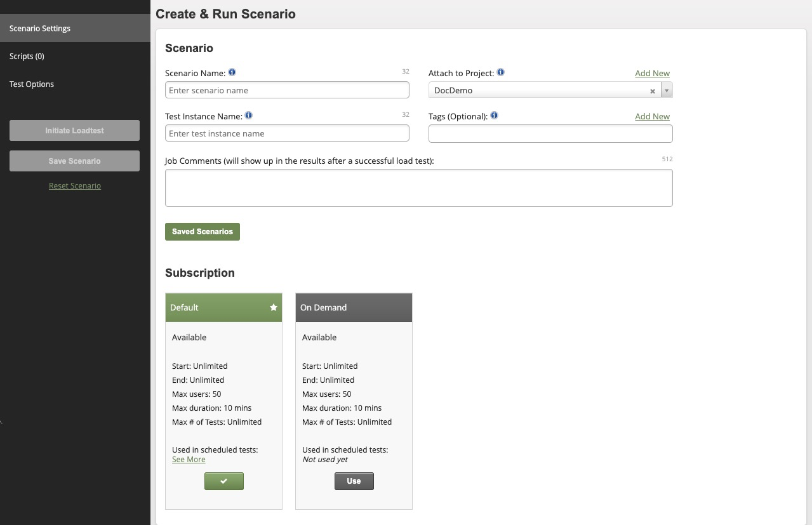Clear the DocDemo project selection
The image size is (812, 525).
[x=652, y=91]
